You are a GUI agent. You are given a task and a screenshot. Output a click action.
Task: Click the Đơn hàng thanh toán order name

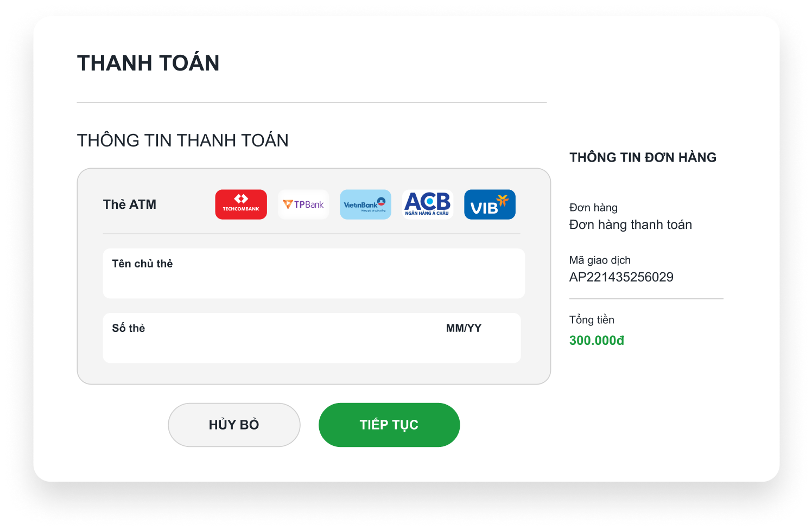point(630,225)
